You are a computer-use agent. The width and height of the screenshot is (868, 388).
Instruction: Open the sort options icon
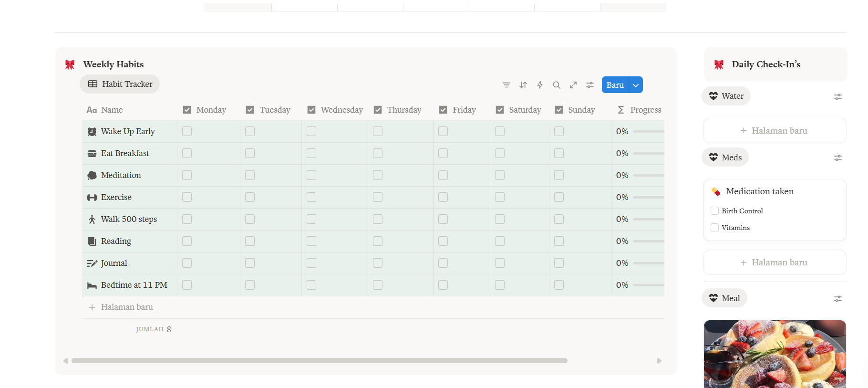(x=523, y=85)
